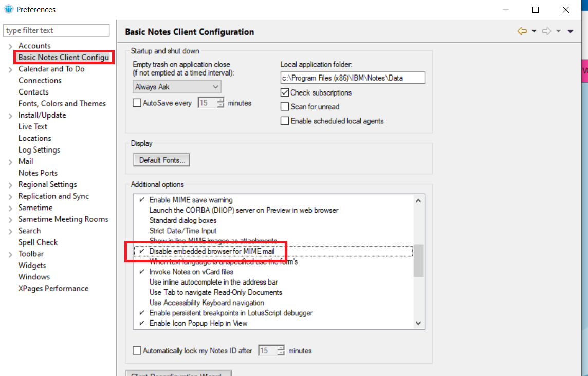Click the Local application folder field
This screenshot has width=588, height=376.
click(x=353, y=78)
